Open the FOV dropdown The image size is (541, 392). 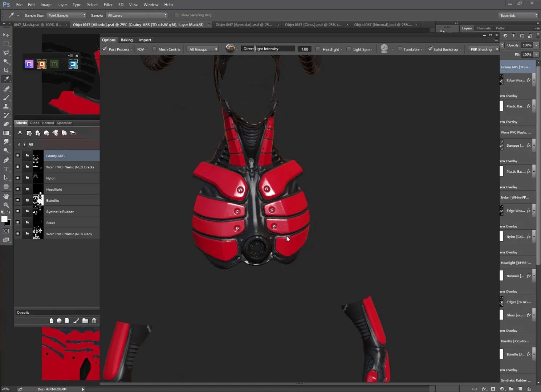(x=142, y=49)
